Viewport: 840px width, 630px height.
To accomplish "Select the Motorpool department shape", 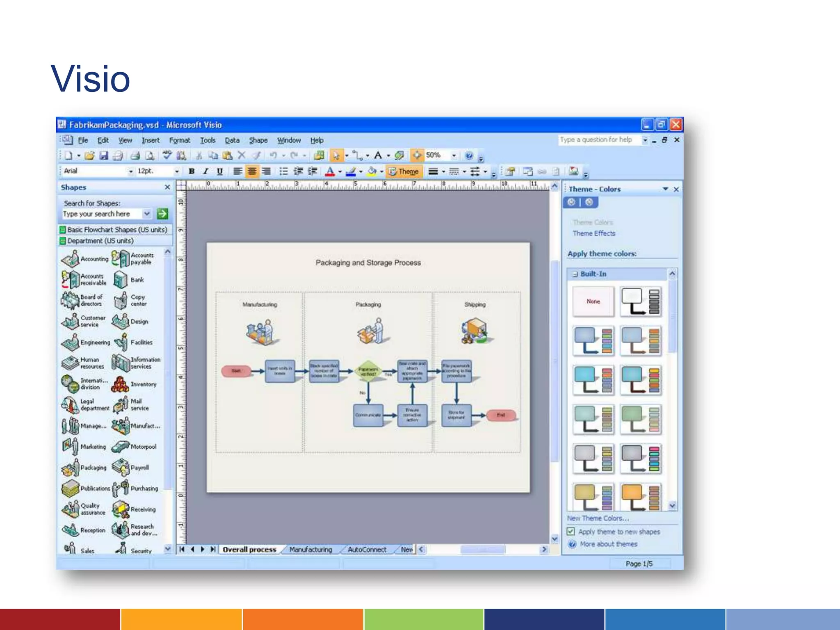I will [134, 447].
